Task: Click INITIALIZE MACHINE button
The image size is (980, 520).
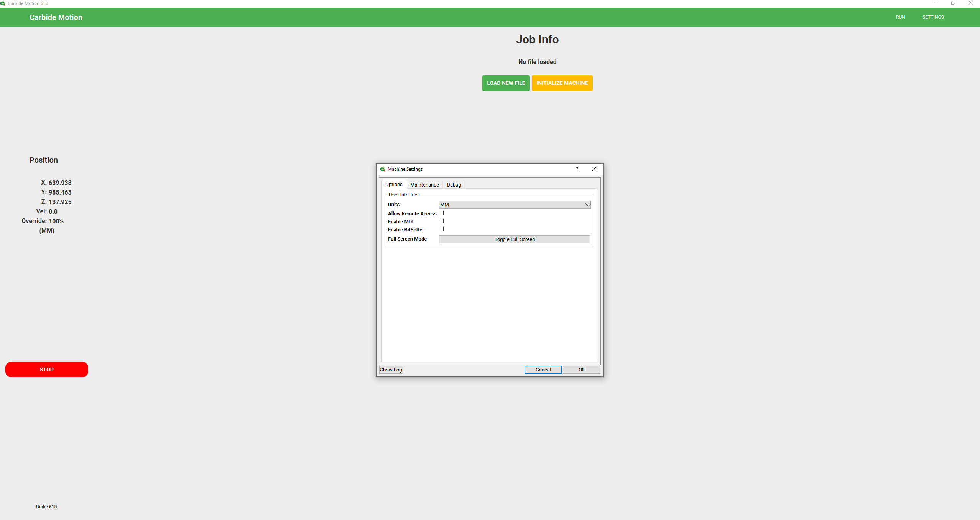Action: (562, 83)
